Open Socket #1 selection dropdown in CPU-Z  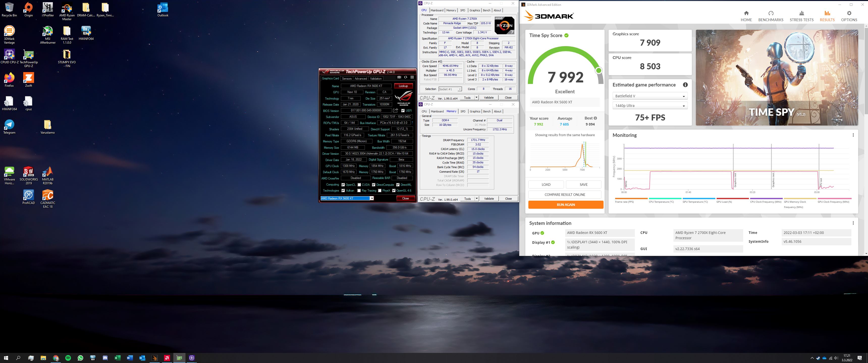450,89
